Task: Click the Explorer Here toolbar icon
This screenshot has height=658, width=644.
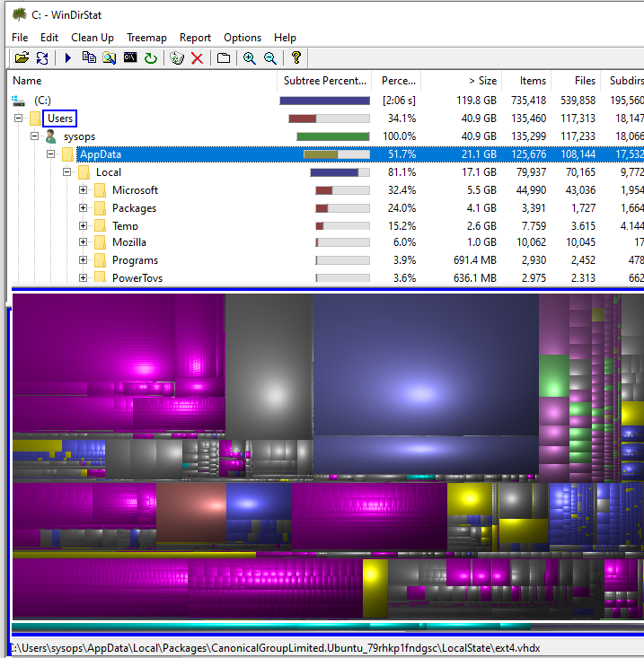Action: 110,58
